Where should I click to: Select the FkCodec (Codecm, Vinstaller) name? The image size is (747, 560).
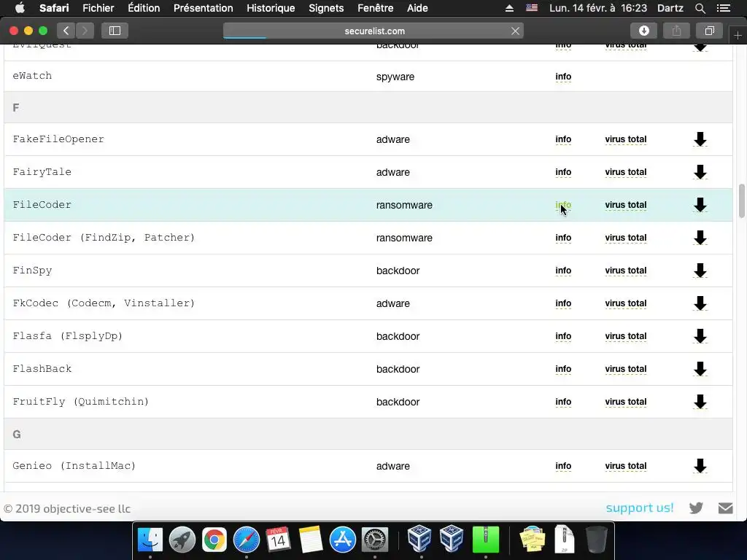[104, 303]
